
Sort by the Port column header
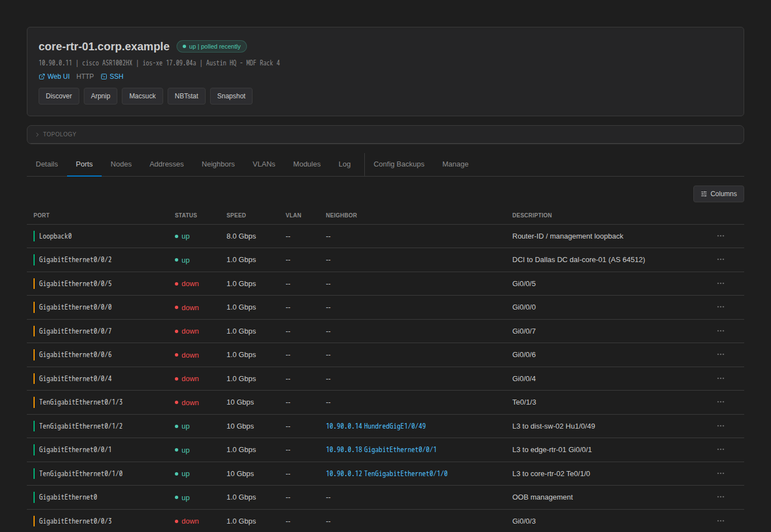pos(41,215)
